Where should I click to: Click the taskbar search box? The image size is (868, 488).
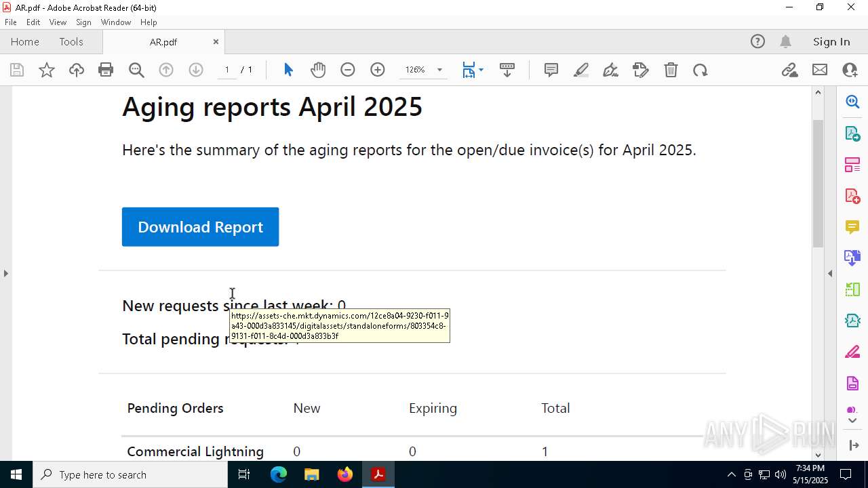(x=130, y=474)
